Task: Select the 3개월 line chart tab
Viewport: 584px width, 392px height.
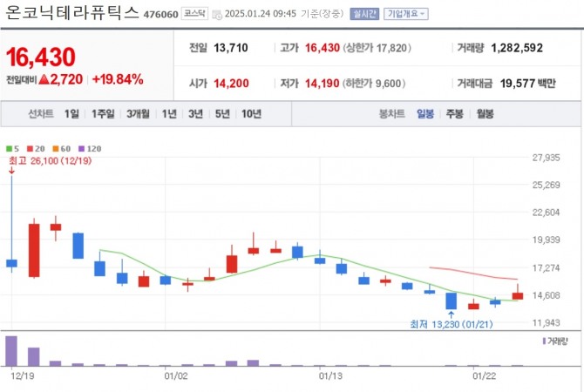Action: 138,113
